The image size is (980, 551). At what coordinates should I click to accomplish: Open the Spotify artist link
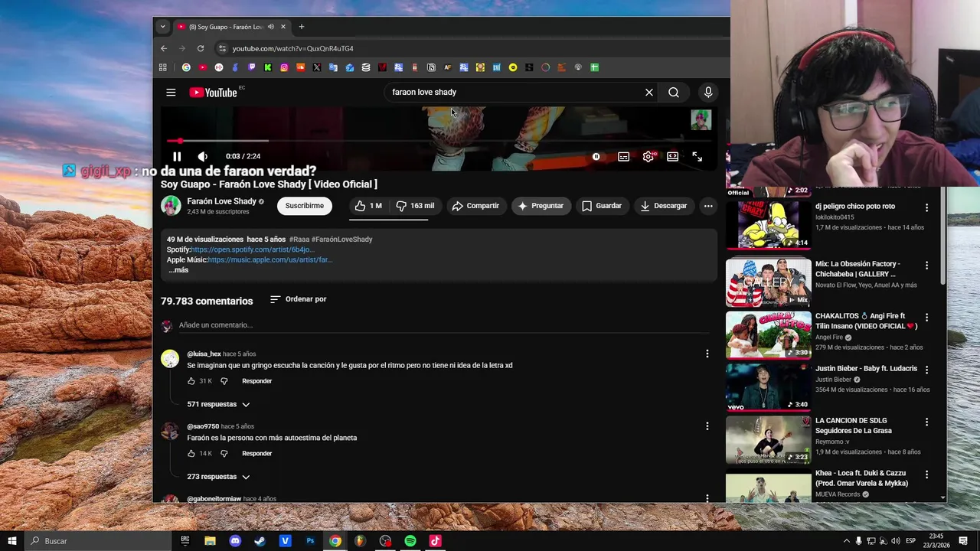click(x=253, y=249)
